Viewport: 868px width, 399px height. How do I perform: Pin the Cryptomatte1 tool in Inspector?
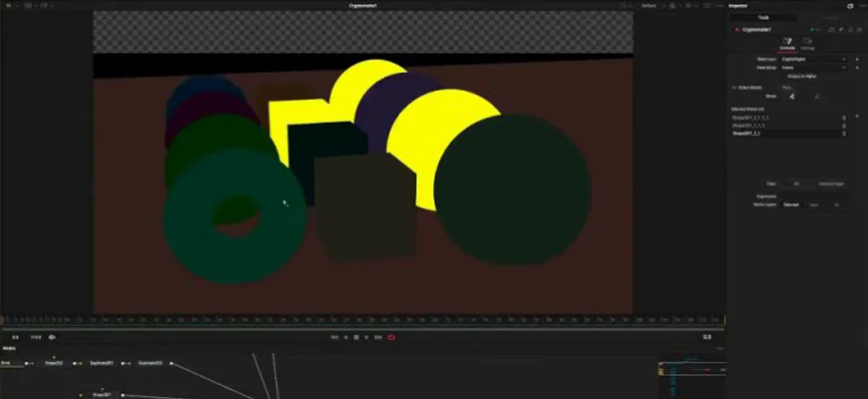[x=840, y=29]
